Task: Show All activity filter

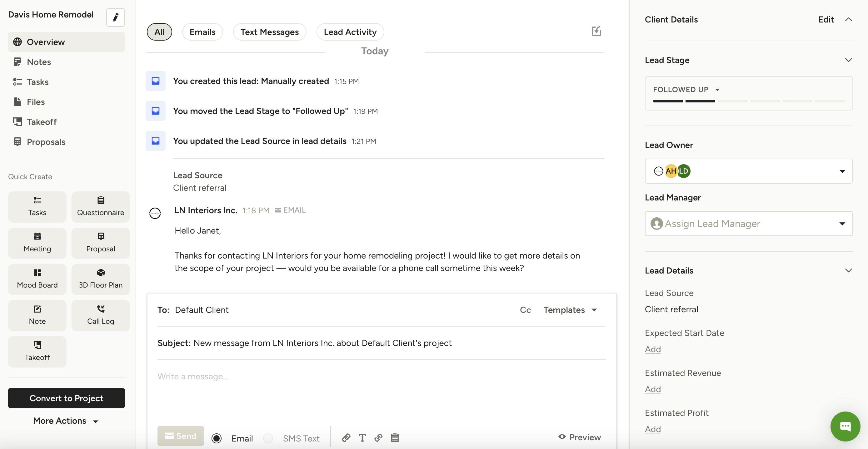Action: pos(159,32)
